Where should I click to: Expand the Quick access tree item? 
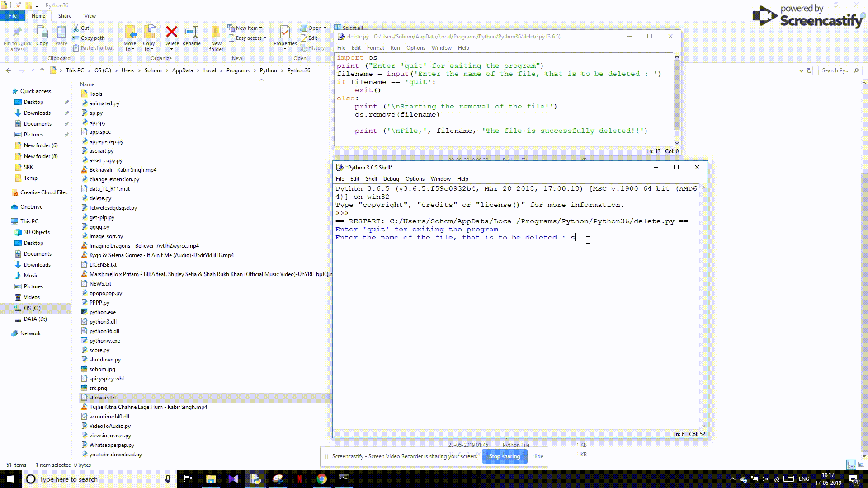5,90
